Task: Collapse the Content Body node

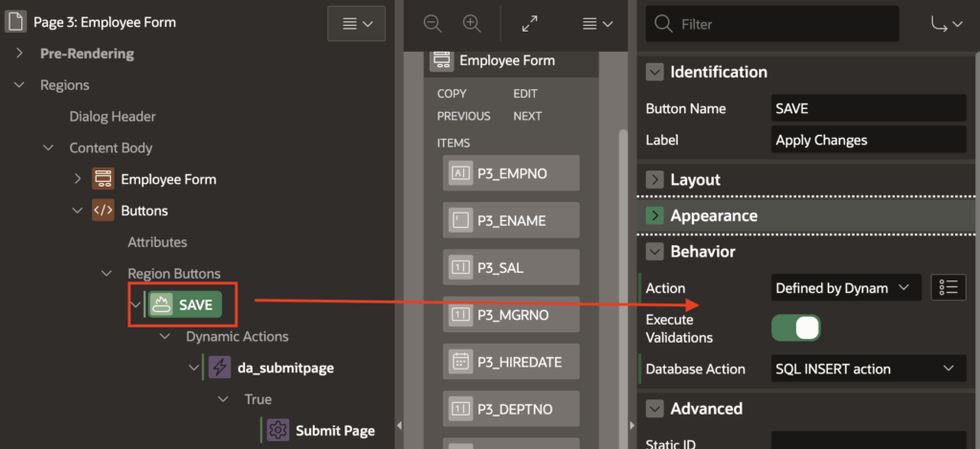Action: (48, 147)
